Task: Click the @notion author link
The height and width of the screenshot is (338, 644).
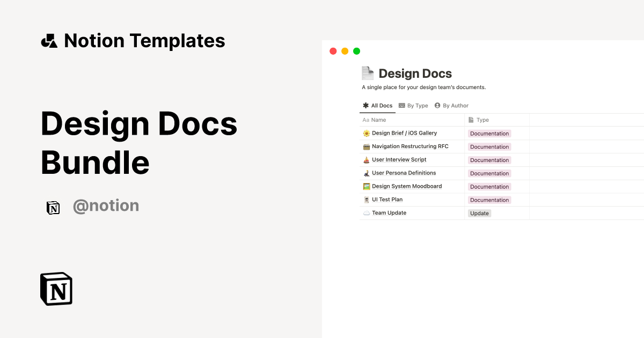Action: (x=106, y=206)
